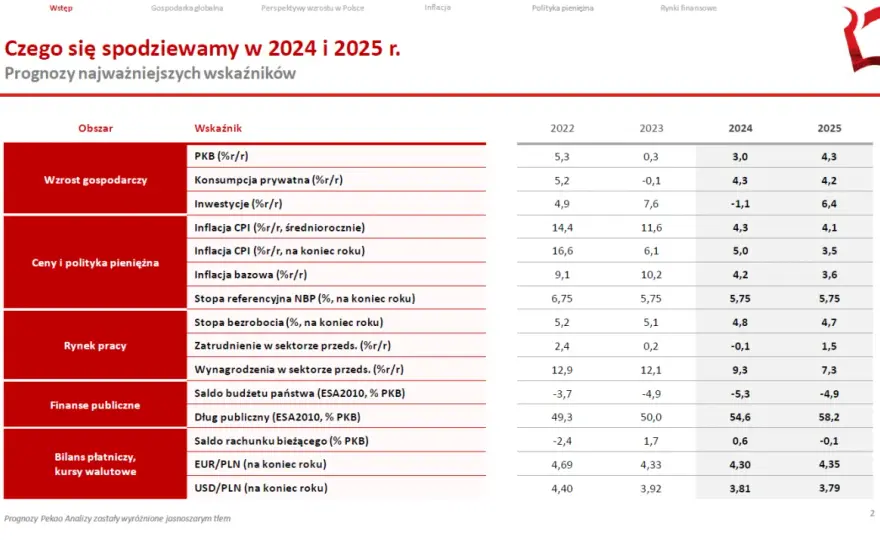Click Wynagrodzenia 2022 value 12,9

pos(562,370)
